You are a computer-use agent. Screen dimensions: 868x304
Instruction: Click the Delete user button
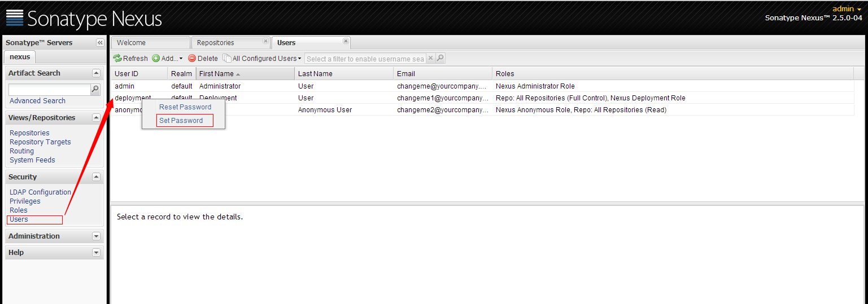203,59
